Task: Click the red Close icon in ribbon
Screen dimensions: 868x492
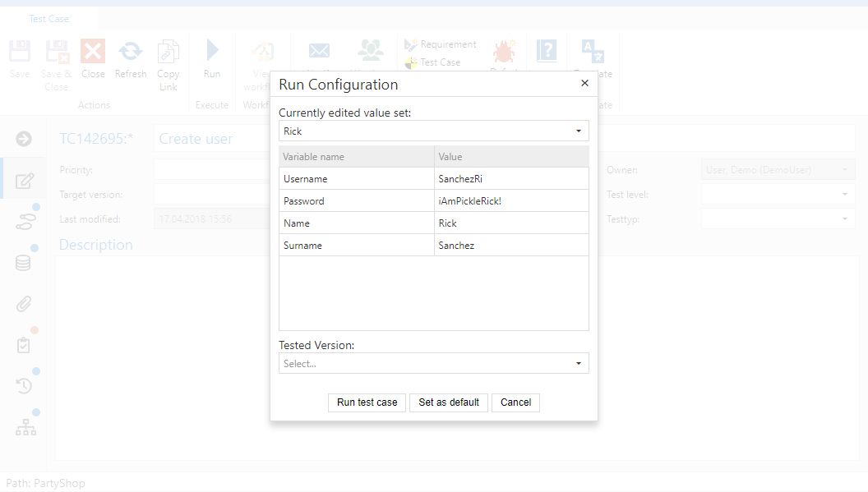Action: [x=93, y=53]
